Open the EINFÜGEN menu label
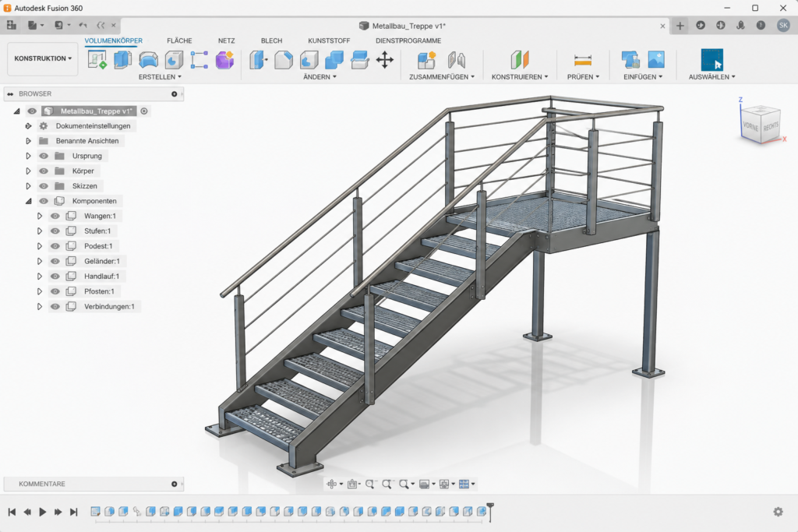This screenshot has height=532, width=798. point(643,77)
